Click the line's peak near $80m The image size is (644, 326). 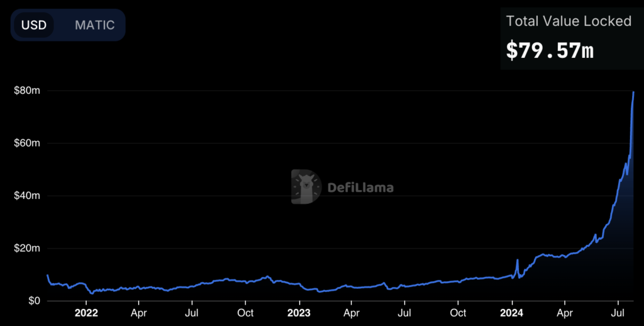pyautogui.click(x=633, y=92)
